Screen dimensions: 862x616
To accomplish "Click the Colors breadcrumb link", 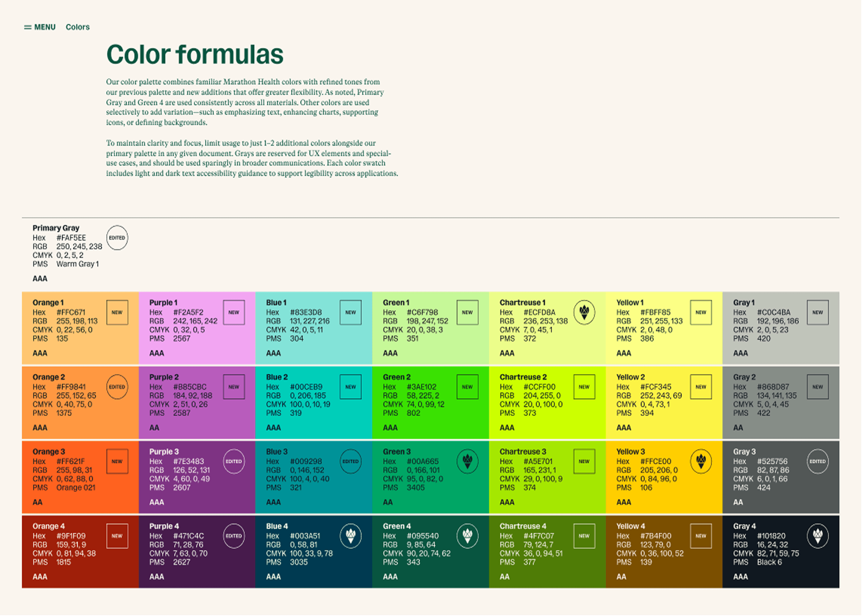I will [78, 27].
